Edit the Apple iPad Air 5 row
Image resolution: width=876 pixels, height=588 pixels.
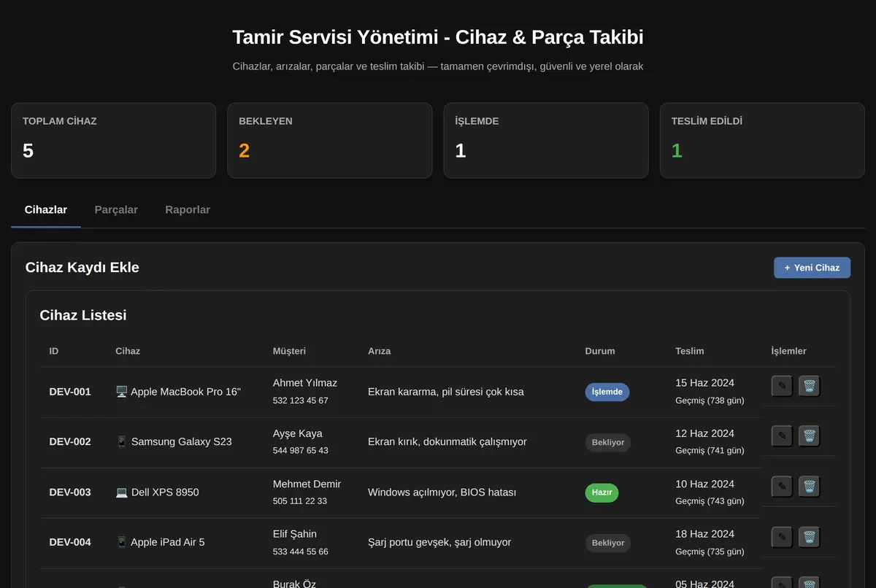click(x=782, y=537)
